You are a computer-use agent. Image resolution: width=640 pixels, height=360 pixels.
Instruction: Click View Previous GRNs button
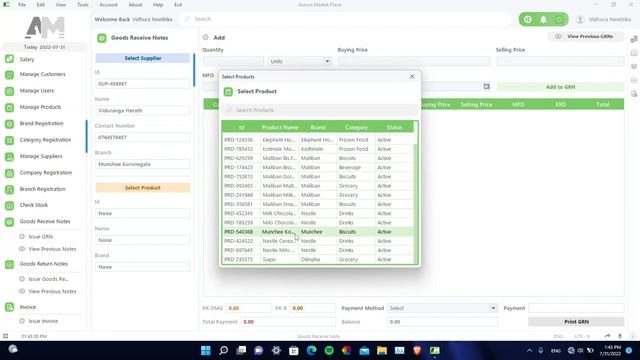pyautogui.click(x=586, y=36)
